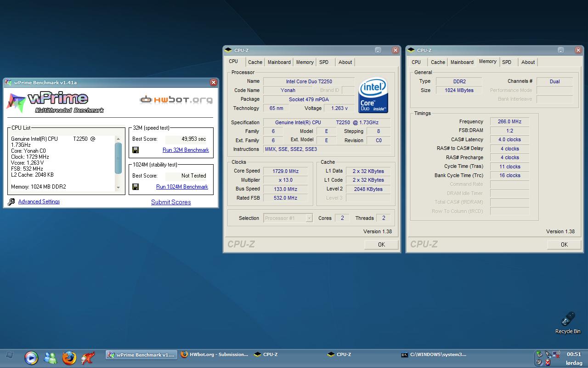This screenshot has height=368, width=588.
Task: Click CAS# Latency value 4.0 clocks
Action: [x=509, y=139]
